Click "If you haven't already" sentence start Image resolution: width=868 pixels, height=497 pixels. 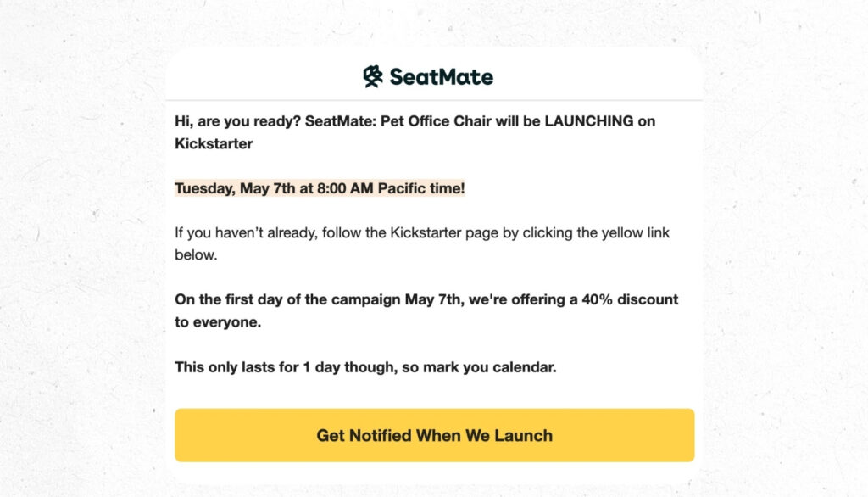point(244,232)
